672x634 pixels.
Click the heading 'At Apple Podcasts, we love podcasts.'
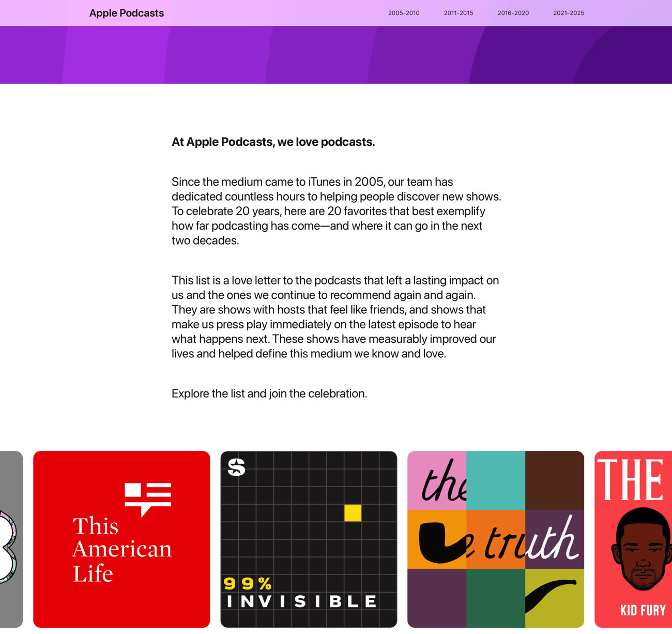click(x=273, y=142)
